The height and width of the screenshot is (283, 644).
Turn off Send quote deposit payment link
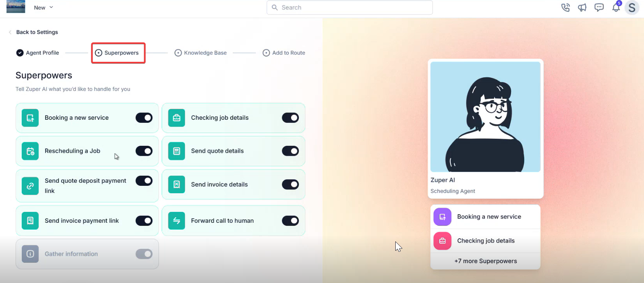pyautogui.click(x=144, y=181)
